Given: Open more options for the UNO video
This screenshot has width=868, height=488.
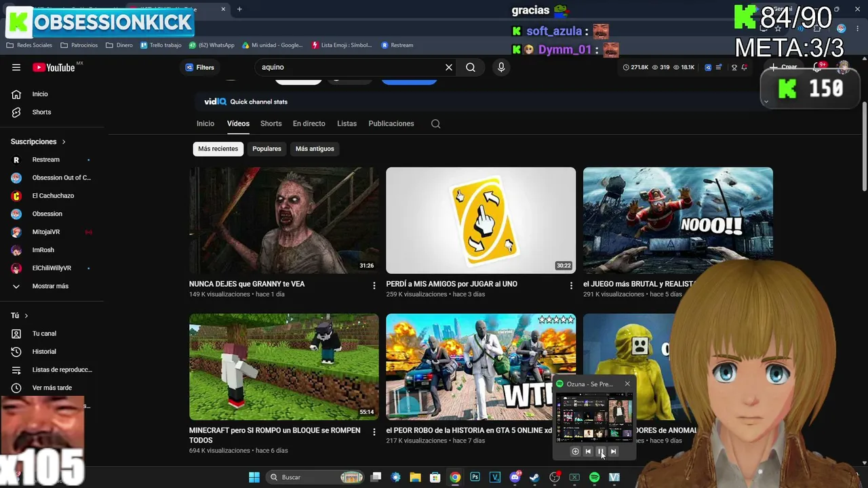Looking at the screenshot, I should click(571, 286).
